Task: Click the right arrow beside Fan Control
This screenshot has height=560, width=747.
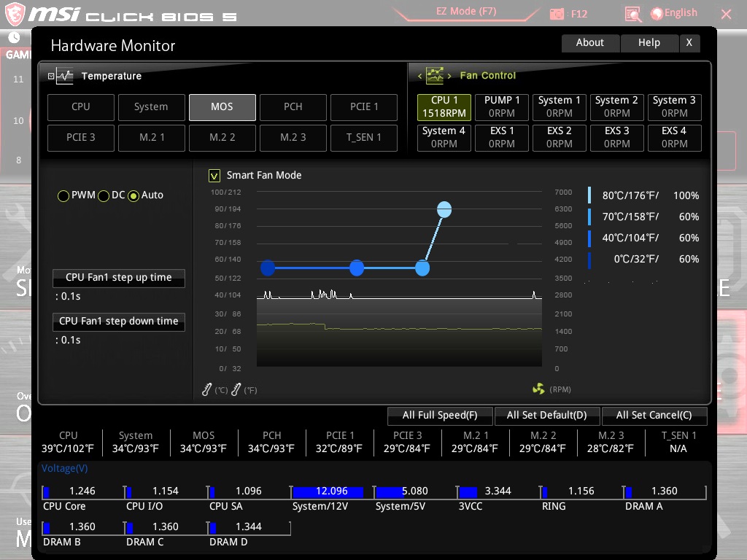Action: [x=449, y=76]
